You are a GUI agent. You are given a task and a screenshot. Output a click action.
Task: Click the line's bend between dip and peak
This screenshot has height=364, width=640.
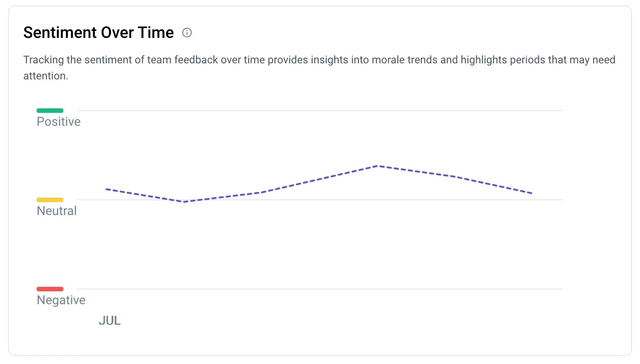click(261, 192)
